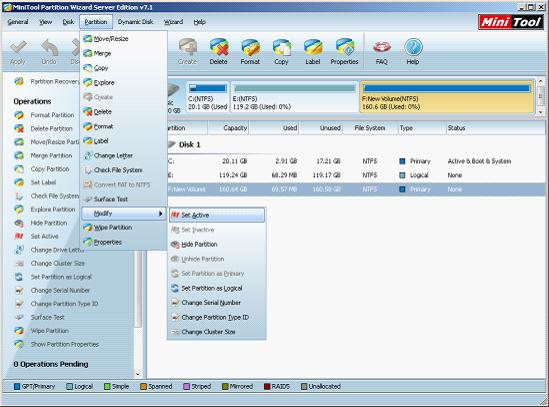
Task: Select Change Partition Type ID in submenu
Action: (x=217, y=317)
